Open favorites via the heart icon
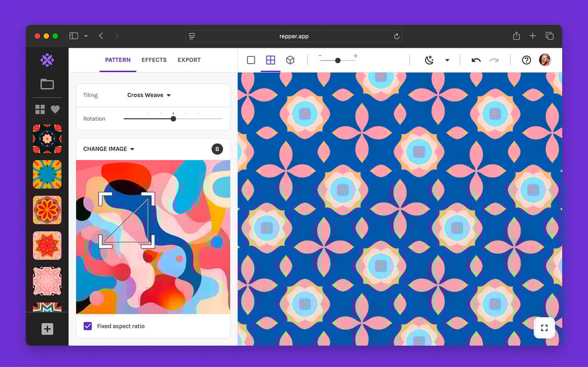The height and width of the screenshot is (367, 588). (x=55, y=109)
